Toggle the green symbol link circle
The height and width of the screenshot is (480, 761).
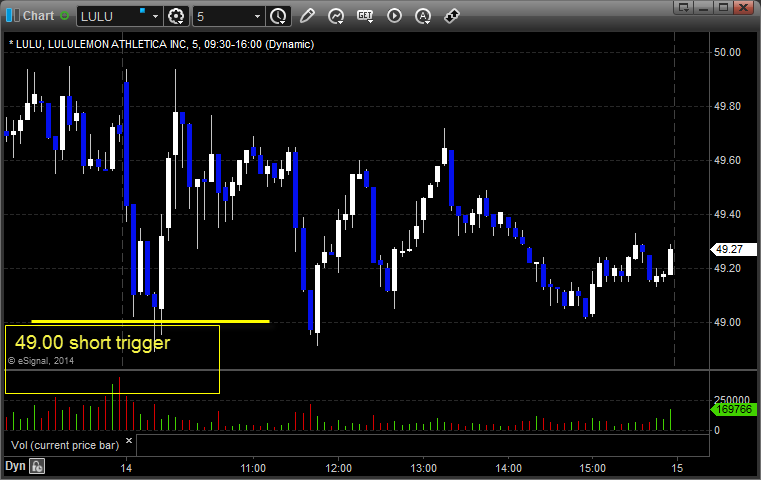click(64, 16)
